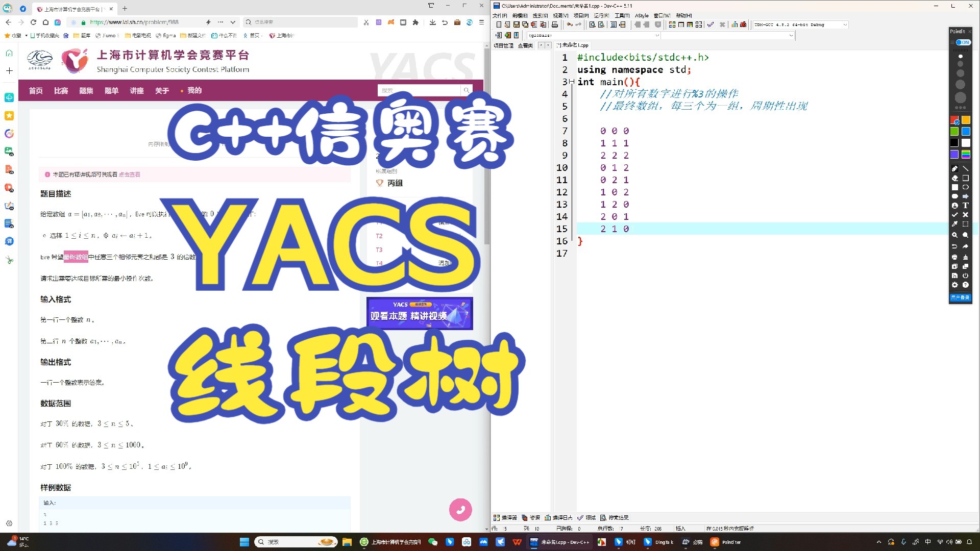Activate the dashed selection marquee tool
980x551 pixels.
(x=965, y=224)
